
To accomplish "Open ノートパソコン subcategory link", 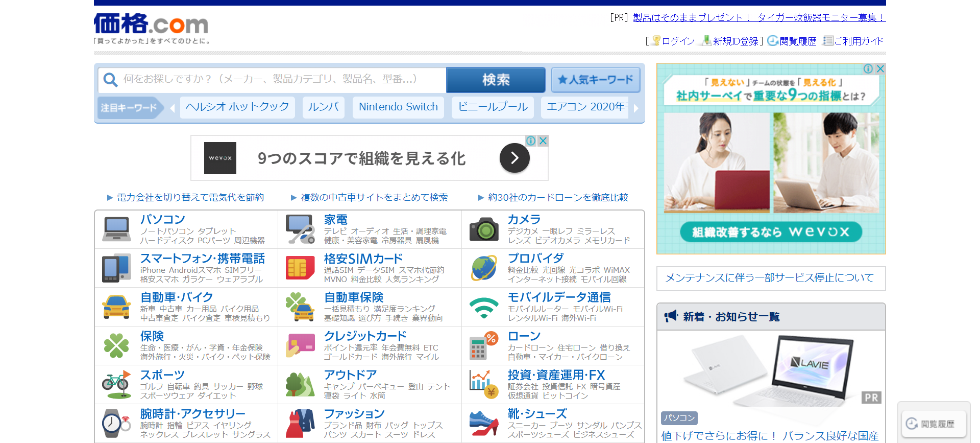I will click(167, 231).
